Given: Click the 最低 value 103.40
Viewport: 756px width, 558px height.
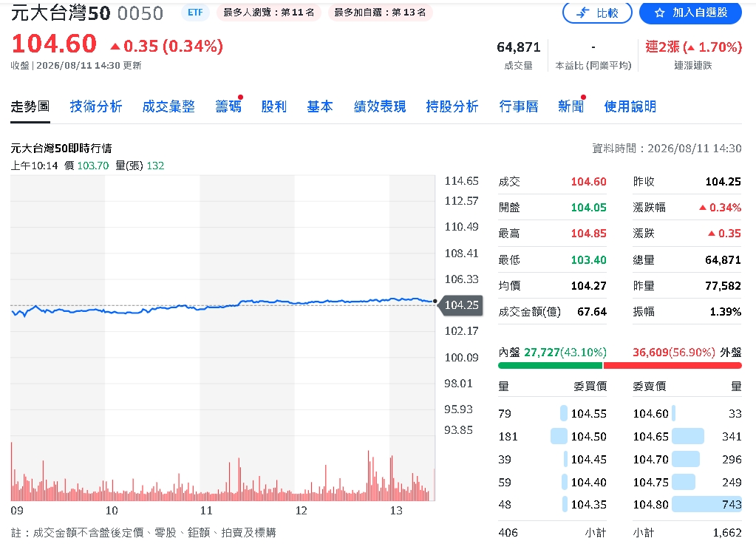Looking at the screenshot, I should (x=589, y=260).
